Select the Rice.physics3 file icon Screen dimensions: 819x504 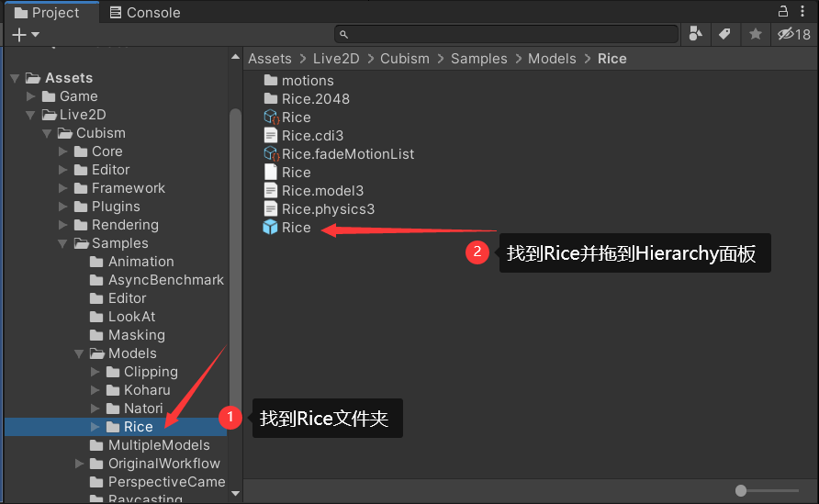(x=271, y=209)
